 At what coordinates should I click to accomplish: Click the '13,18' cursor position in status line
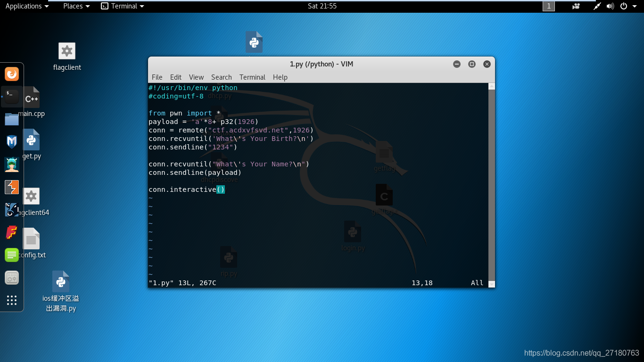(x=422, y=283)
